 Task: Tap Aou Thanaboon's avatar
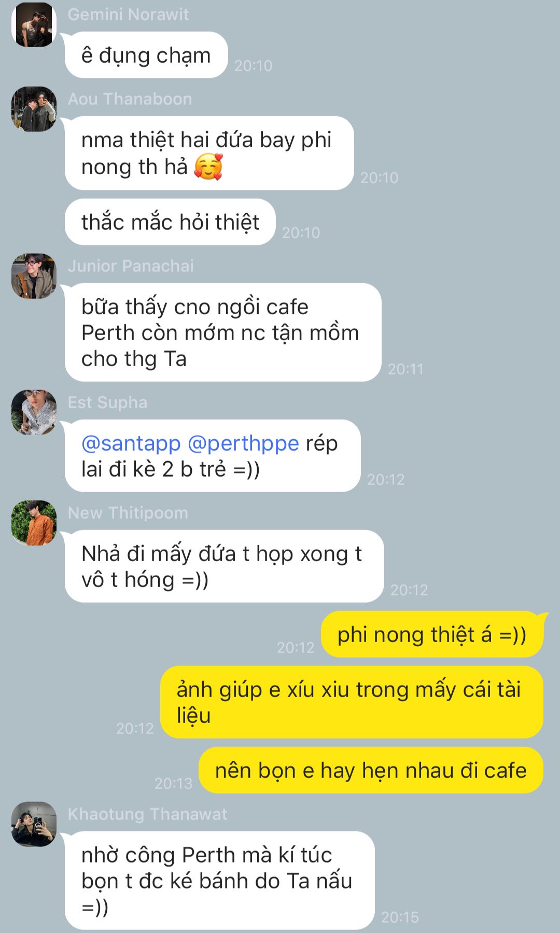(34, 109)
